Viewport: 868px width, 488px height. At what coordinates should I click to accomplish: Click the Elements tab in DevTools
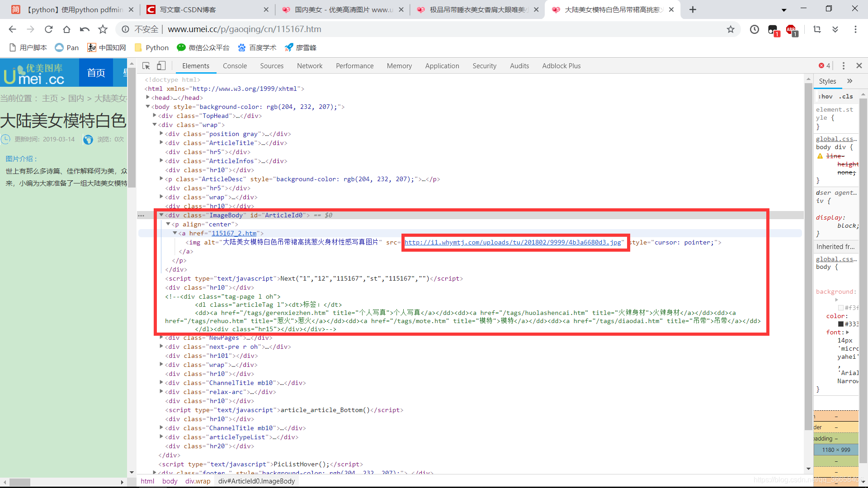coord(196,66)
